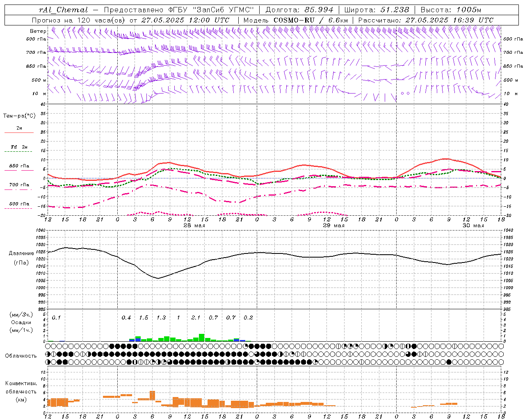The height and width of the screenshot is (420, 525).
Task: Click the 'Модель COSMO-RU / 6.6км' label
Action: point(296,20)
